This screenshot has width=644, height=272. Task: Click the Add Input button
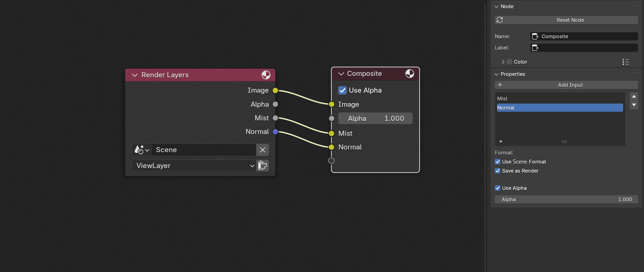[x=566, y=85]
